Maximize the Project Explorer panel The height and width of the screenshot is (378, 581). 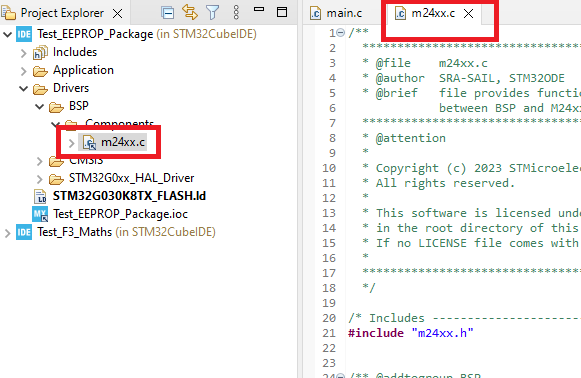click(282, 12)
